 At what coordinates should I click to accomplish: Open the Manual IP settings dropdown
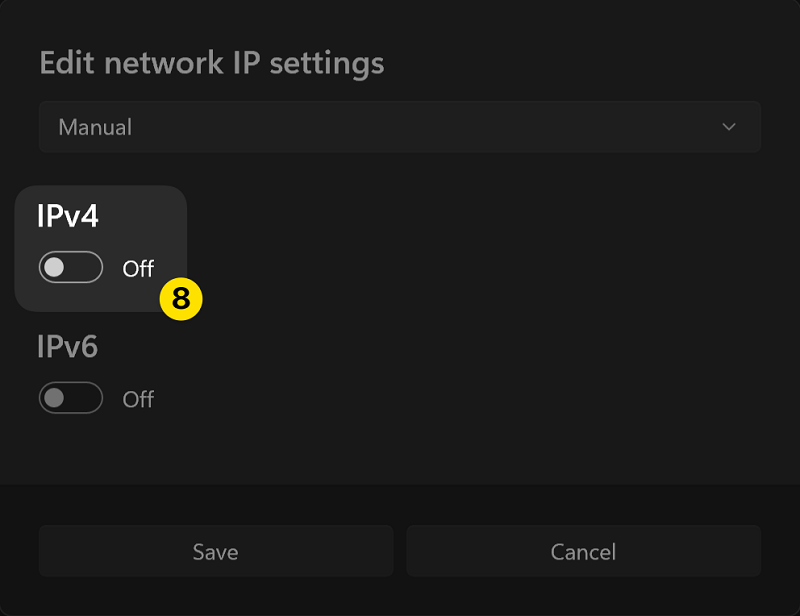click(399, 127)
